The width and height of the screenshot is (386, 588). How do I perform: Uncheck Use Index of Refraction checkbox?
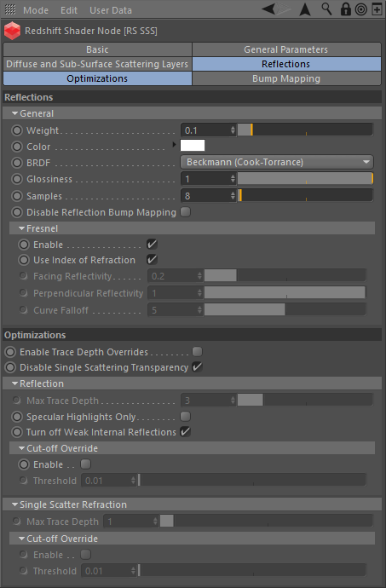(152, 260)
